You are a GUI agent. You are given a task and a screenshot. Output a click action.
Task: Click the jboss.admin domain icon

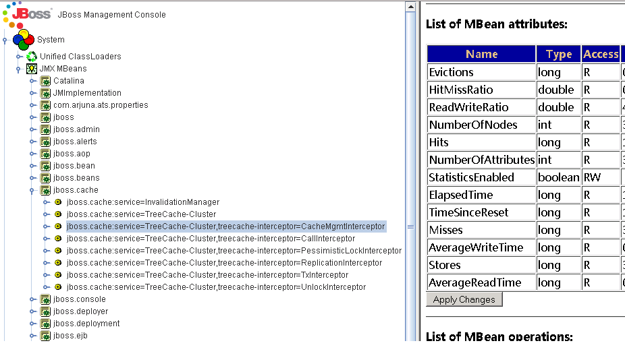tap(45, 129)
